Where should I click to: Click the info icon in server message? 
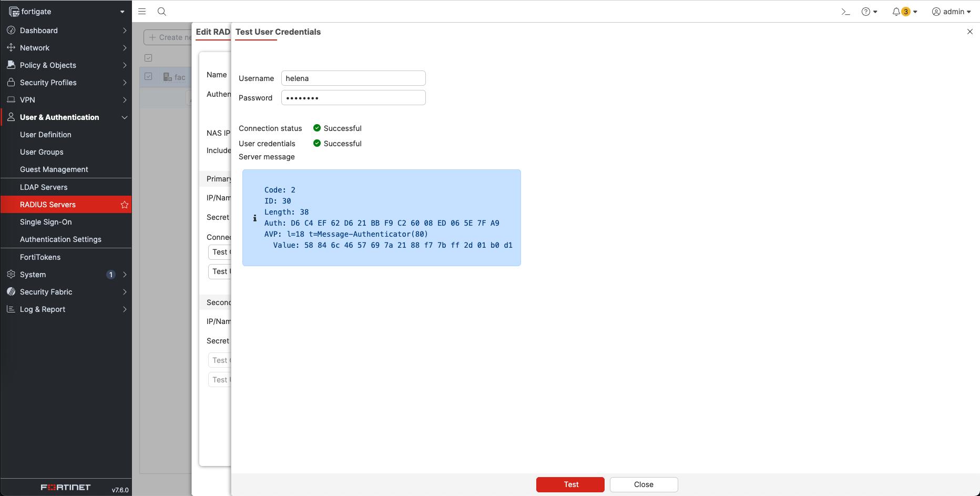(255, 218)
